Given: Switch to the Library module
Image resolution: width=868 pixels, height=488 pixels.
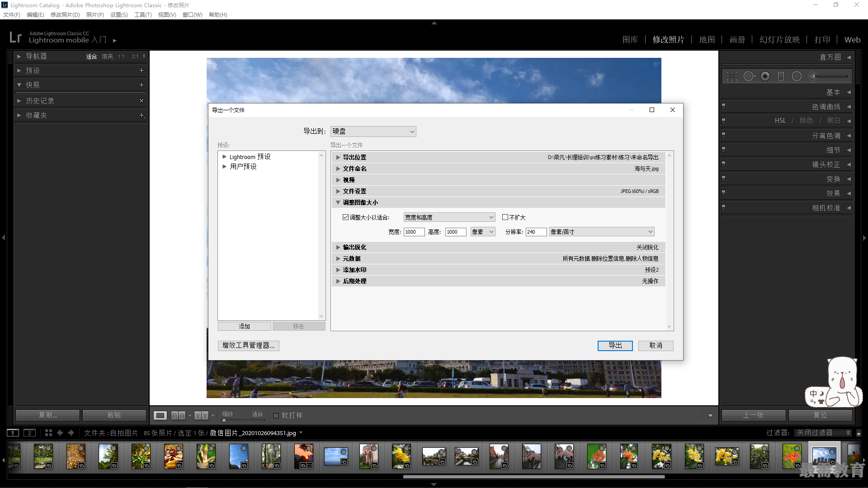Looking at the screenshot, I should coord(630,40).
